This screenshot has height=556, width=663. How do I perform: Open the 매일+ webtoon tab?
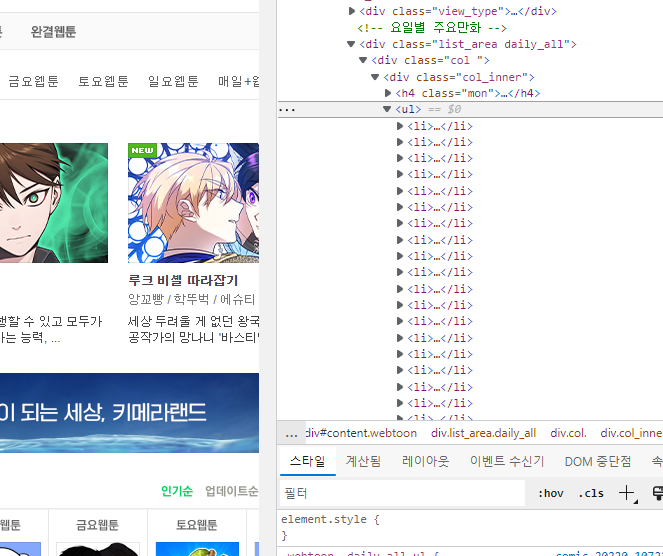click(238, 81)
